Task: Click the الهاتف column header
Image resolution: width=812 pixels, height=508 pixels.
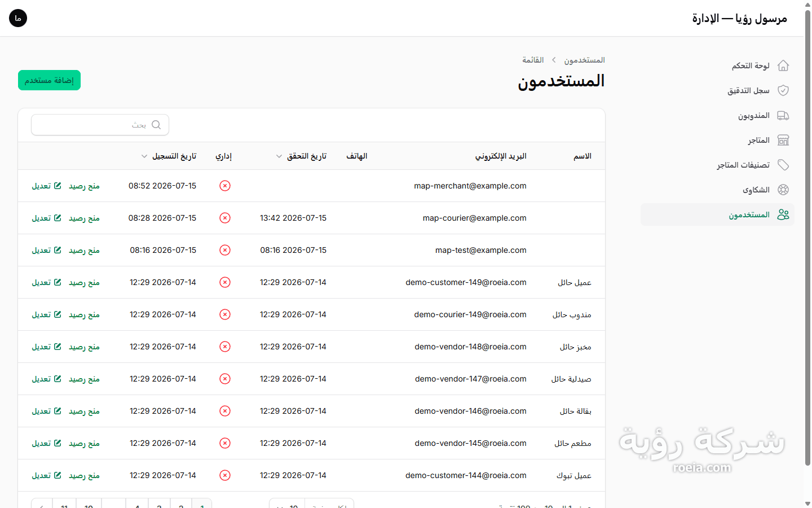Action: (x=356, y=156)
